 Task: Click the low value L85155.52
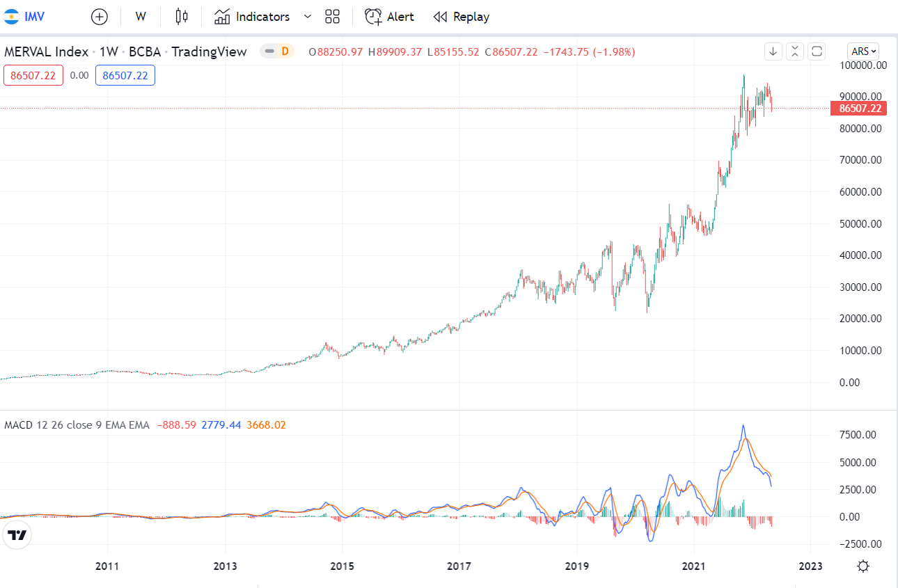click(x=453, y=51)
